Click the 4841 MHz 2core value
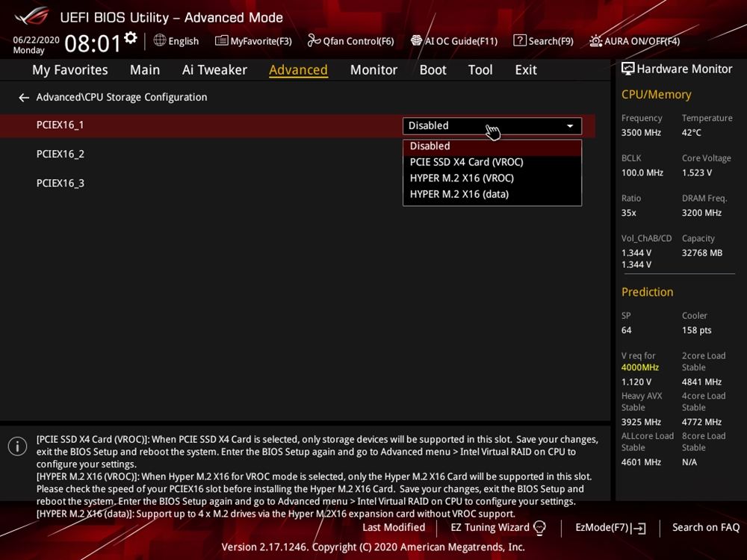Viewport: 747px width, 560px height. pos(701,382)
